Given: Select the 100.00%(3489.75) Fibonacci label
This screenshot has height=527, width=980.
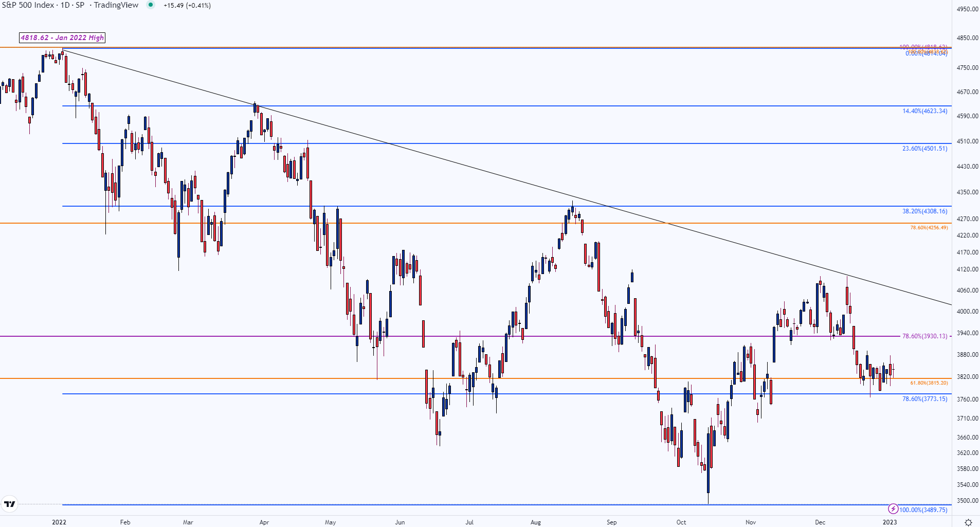Looking at the screenshot, I should tap(923, 510).
